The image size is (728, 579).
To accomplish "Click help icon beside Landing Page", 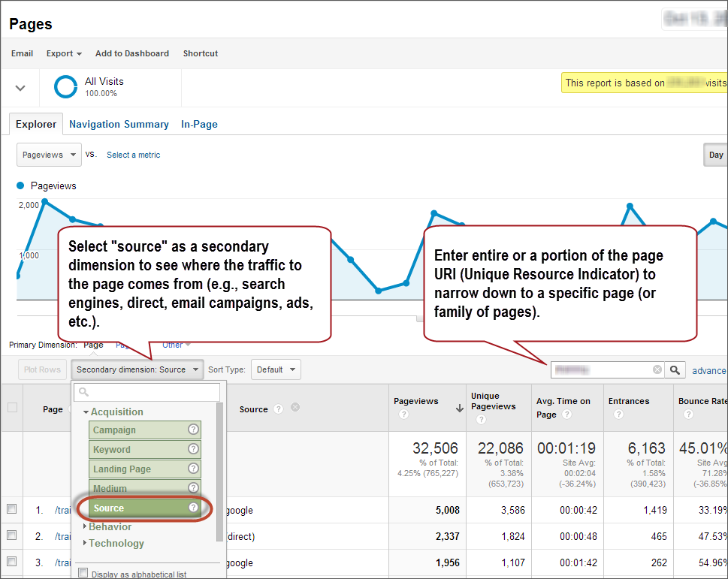I will tap(193, 469).
